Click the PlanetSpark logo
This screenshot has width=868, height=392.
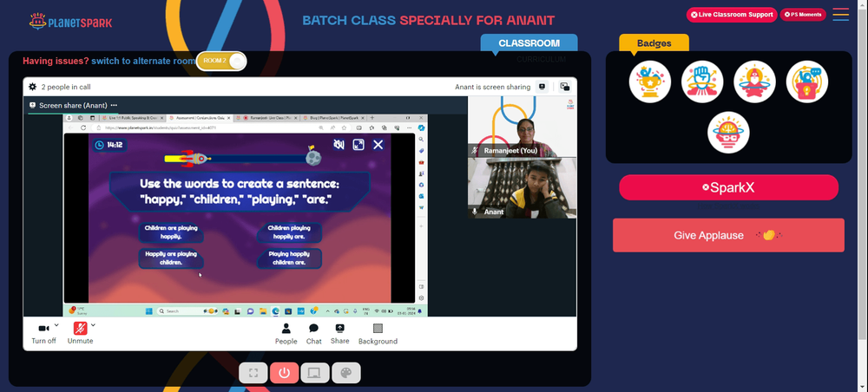pos(70,22)
